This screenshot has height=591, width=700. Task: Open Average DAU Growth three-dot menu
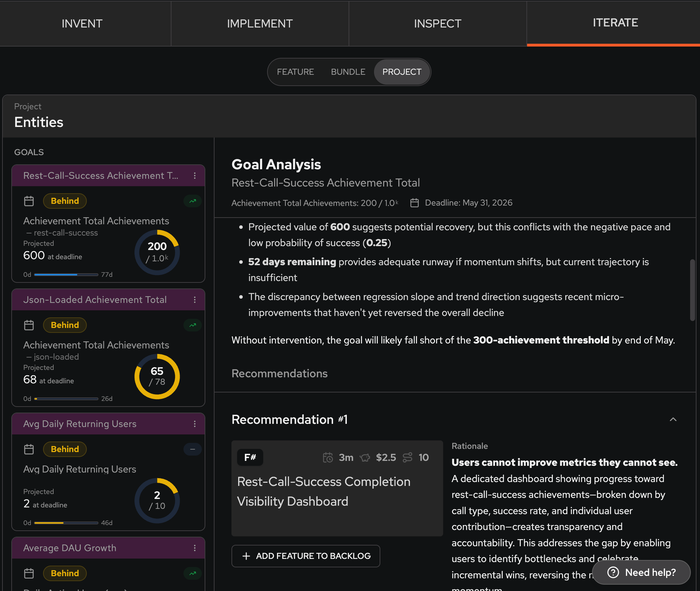194,548
